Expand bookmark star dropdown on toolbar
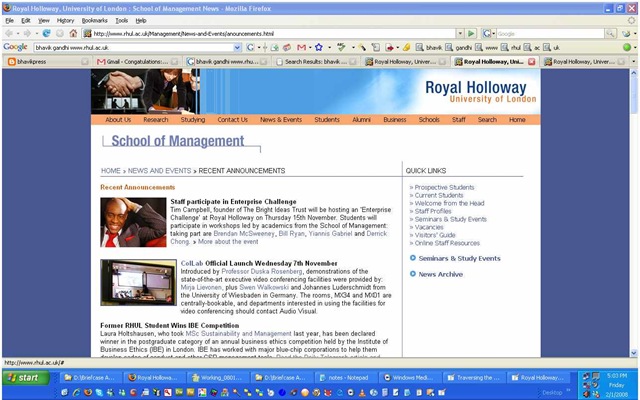This screenshot has height=400, width=640. click(329, 48)
